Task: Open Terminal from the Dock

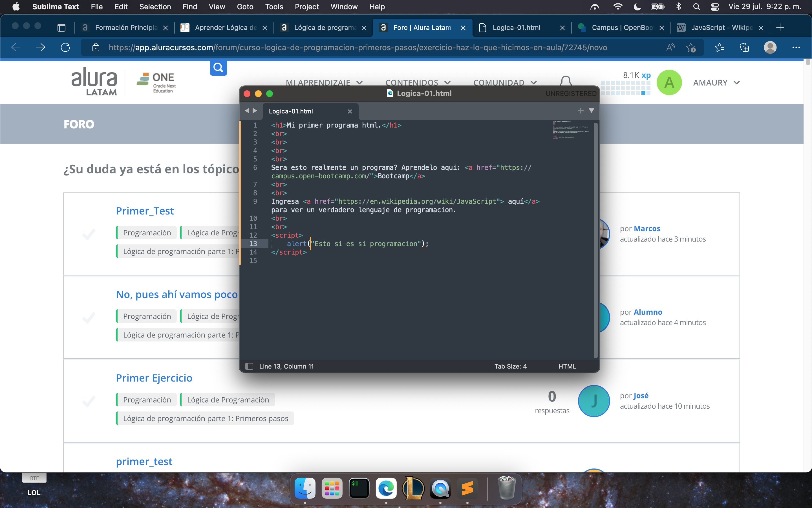Action: coord(359,488)
